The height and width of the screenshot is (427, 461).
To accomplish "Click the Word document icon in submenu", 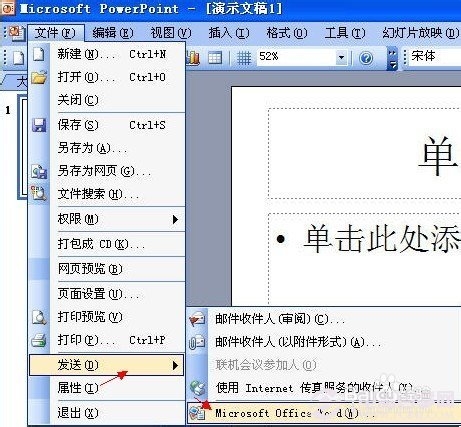I will (197, 413).
